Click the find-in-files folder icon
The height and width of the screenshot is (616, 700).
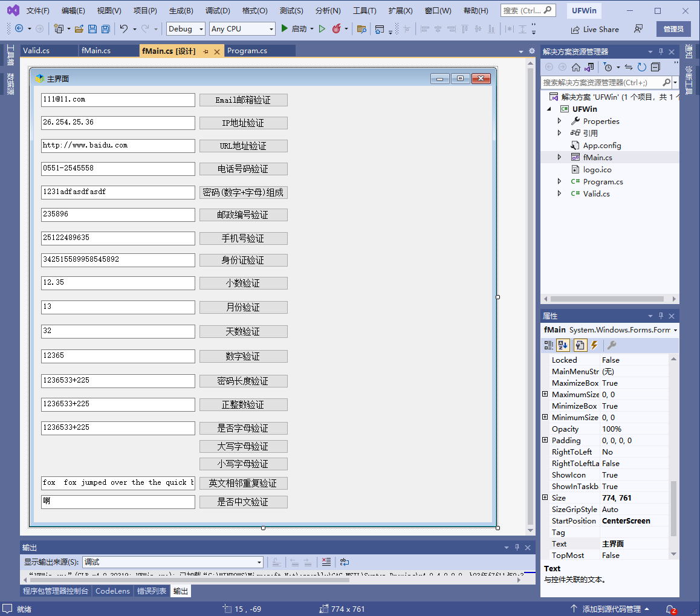[361, 29]
